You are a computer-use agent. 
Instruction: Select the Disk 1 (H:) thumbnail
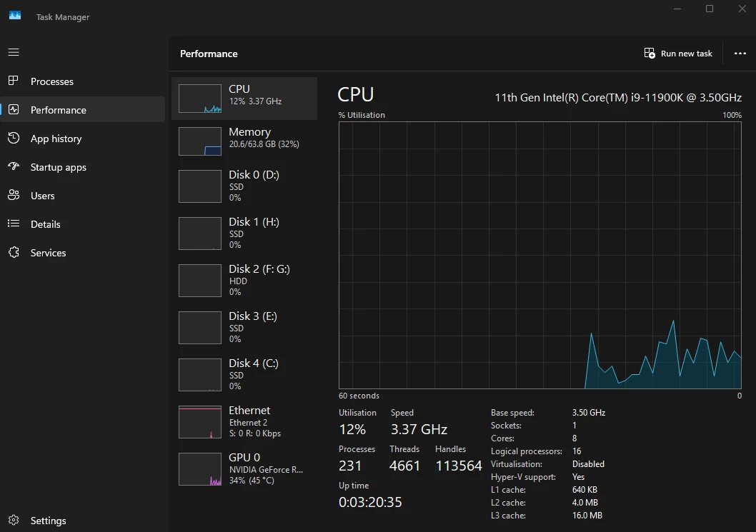click(x=200, y=234)
